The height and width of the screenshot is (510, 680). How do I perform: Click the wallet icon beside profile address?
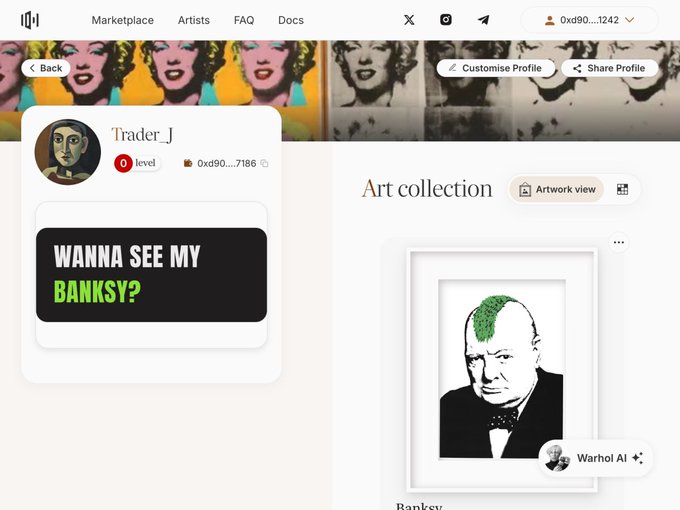point(188,163)
